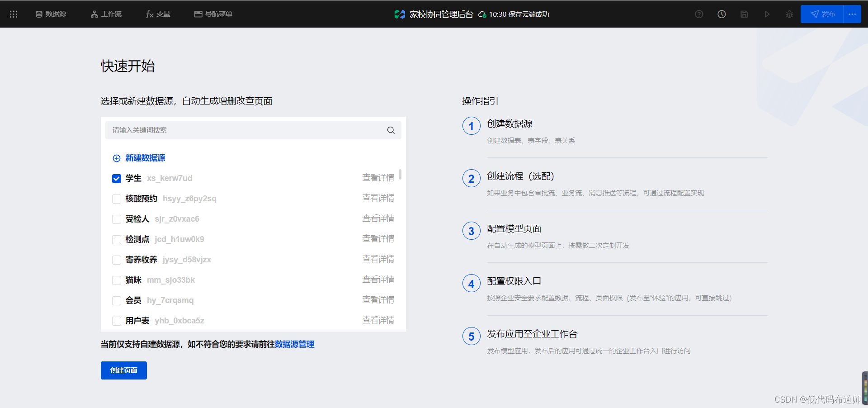Check the 猫咪 checkbox
The width and height of the screenshot is (868, 408).
tap(117, 280)
